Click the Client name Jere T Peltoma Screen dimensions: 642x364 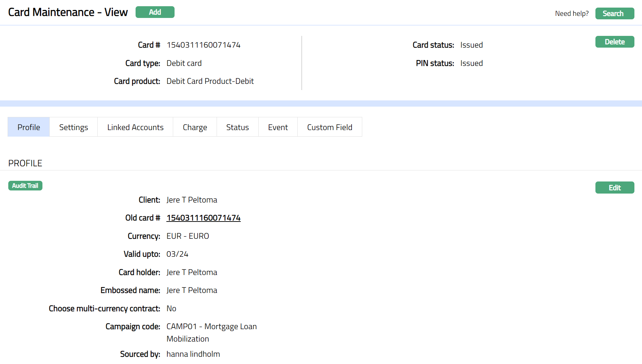pos(192,200)
